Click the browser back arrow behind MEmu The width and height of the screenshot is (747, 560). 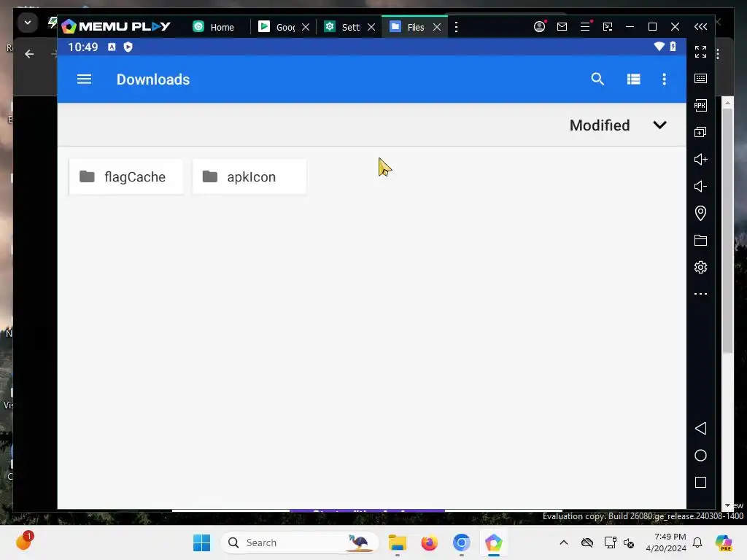click(x=29, y=54)
